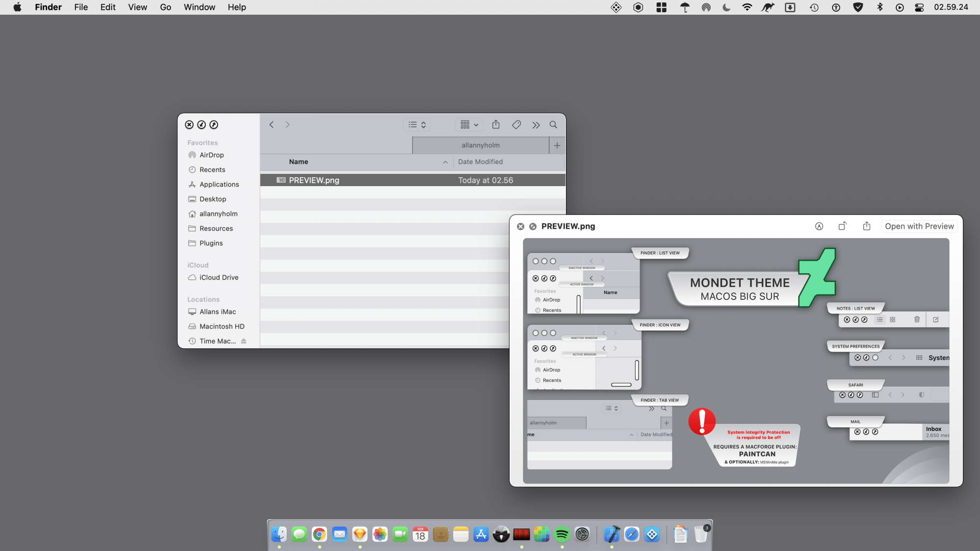Open the Window menu
This screenshot has width=980, height=551.
(199, 7)
